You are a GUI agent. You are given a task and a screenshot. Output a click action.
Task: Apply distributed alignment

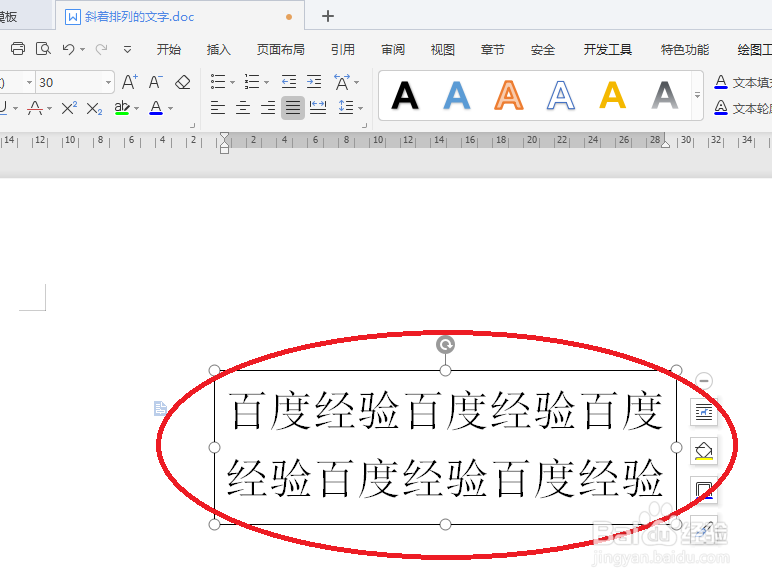click(x=318, y=107)
